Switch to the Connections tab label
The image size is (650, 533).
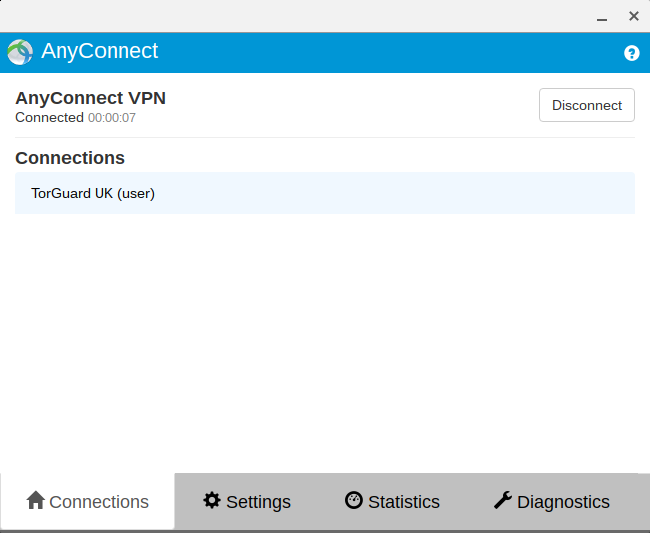pos(99,502)
